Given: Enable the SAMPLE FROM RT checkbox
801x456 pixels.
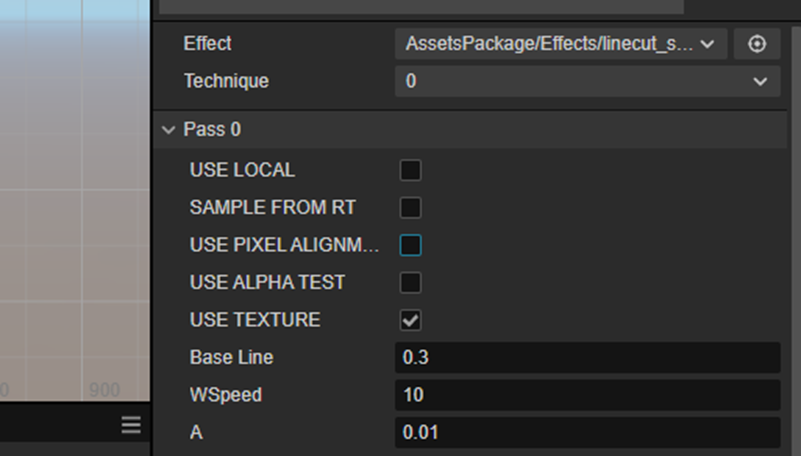Looking at the screenshot, I should click(411, 208).
